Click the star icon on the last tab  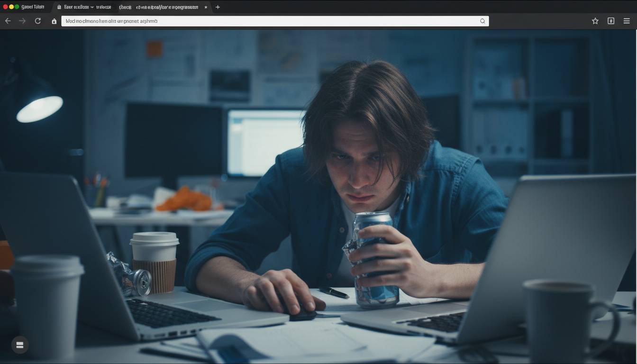(x=206, y=7)
